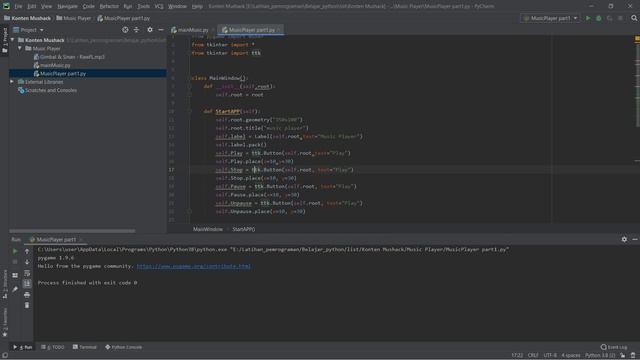640x360 pixels.
Task: Expand External Libraries node
Action: 12,82
